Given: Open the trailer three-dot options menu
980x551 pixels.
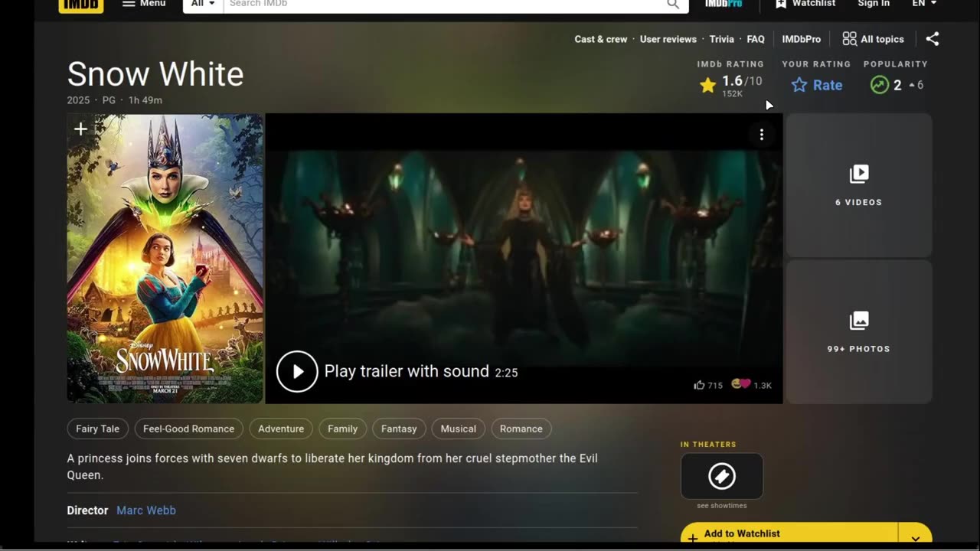Looking at the screenshot, I should [x=761, y=135].
